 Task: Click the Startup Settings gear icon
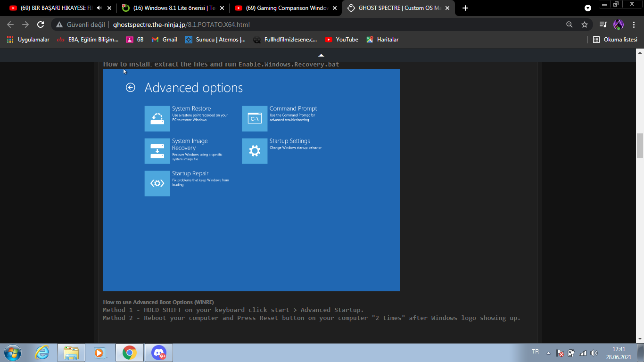click(x=255, y=151)
